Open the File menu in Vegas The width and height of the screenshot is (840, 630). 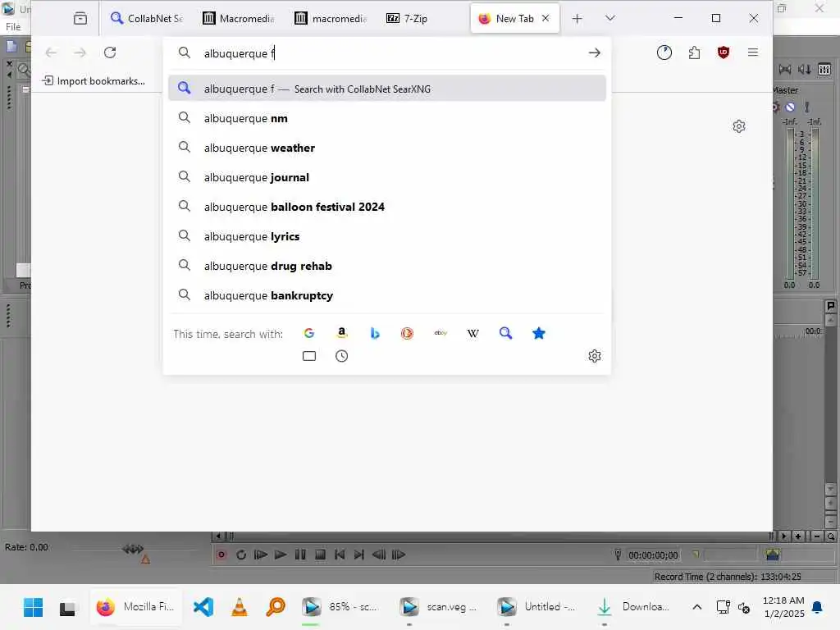[x=13, y=27]
